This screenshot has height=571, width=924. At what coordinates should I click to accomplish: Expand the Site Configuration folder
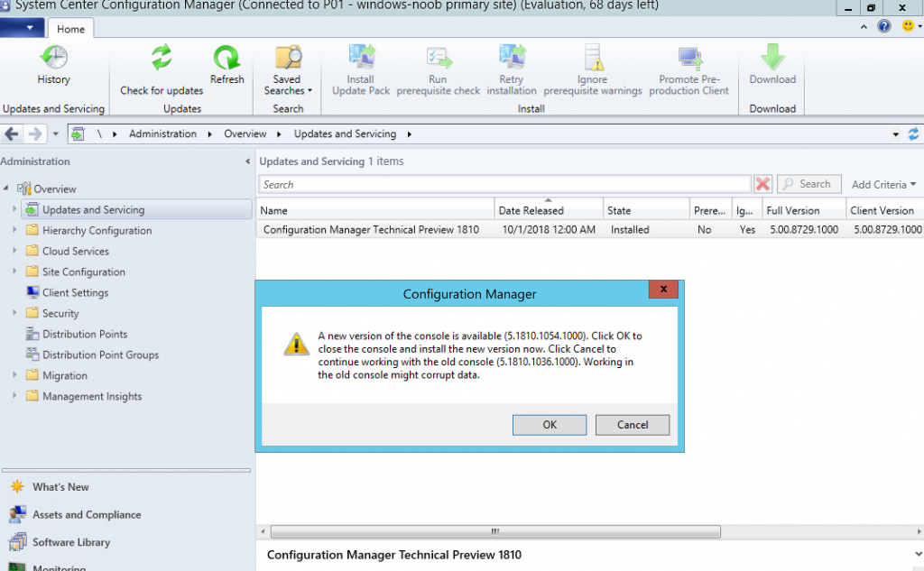pyautogui.click(x=14, y=271)
